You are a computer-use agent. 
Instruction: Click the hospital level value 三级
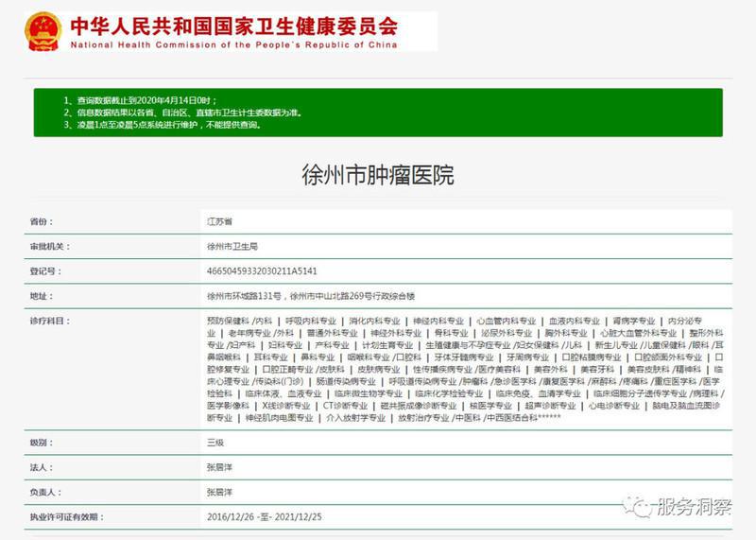pos(215,442)
